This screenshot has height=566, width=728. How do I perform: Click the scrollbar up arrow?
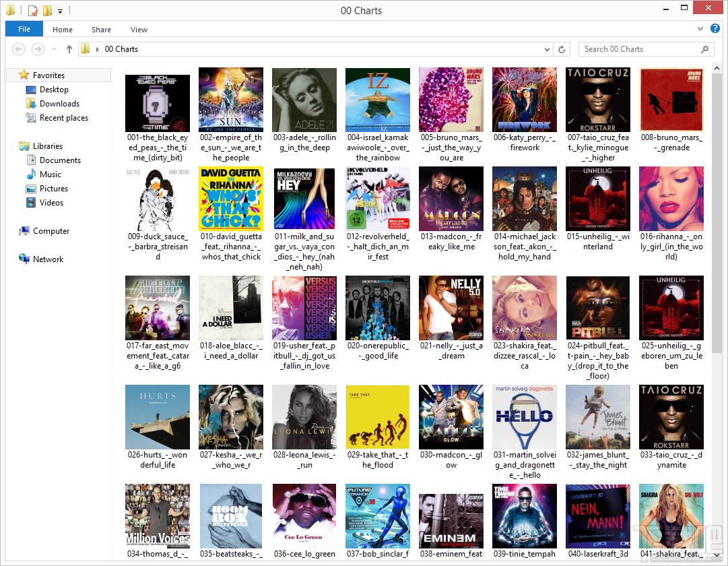717,68
